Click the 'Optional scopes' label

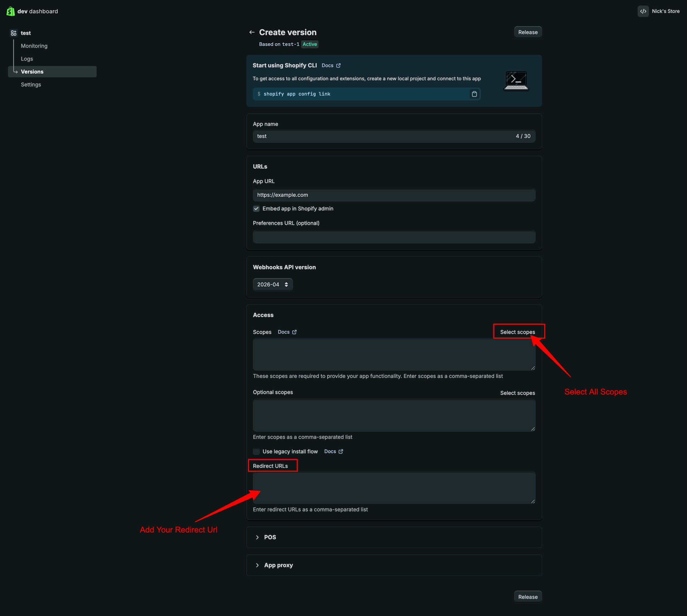(273, 392)
